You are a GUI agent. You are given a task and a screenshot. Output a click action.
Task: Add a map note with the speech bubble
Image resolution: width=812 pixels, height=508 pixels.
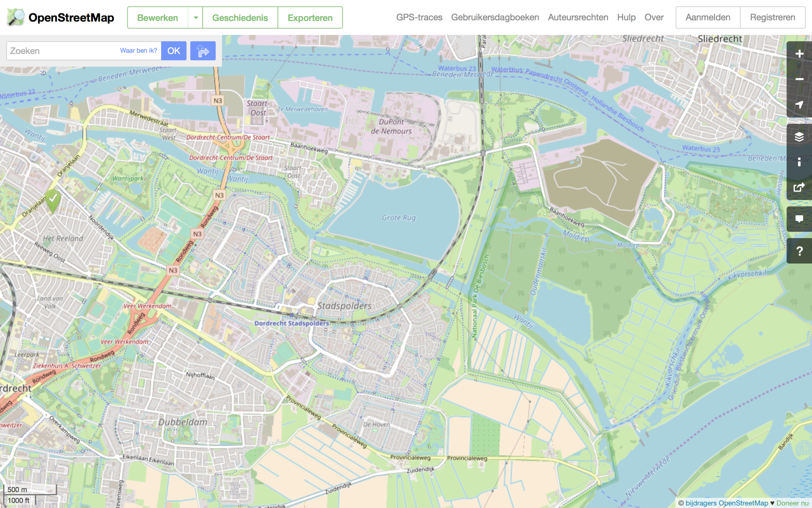point(799,219)
